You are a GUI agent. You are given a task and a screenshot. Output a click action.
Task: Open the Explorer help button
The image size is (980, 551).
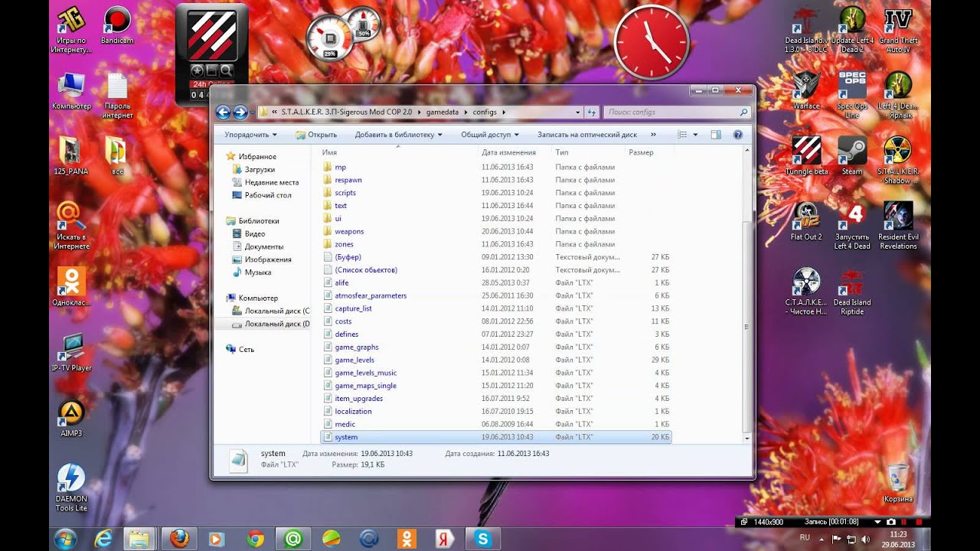738,135
